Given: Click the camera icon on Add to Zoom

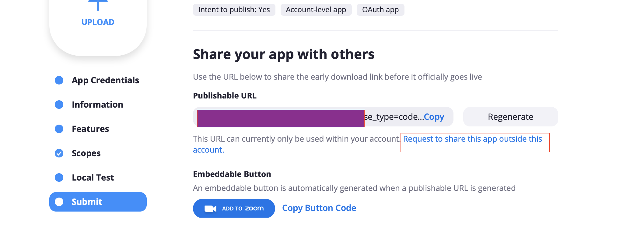Looking at the screenshot, I should 210,209.
